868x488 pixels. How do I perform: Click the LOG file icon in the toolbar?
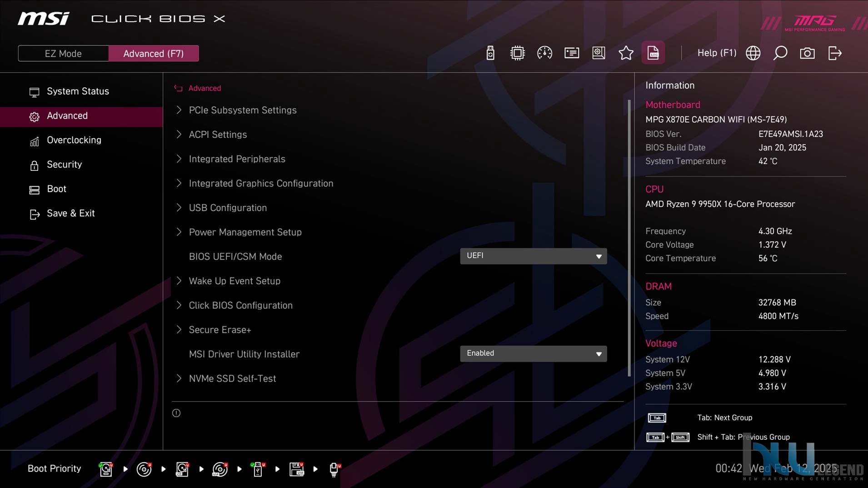tap(653, 53)
